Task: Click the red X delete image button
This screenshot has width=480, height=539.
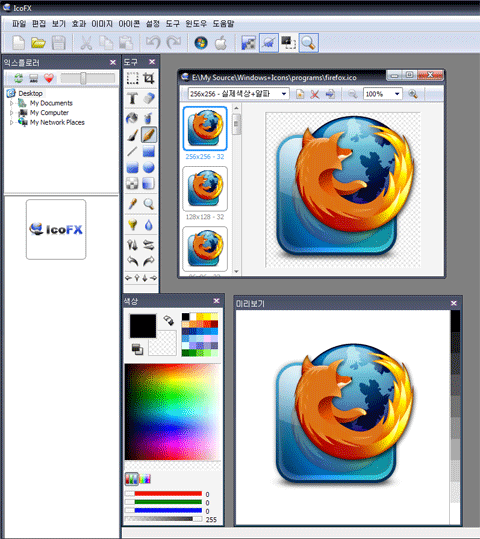Action: (315, 94)
